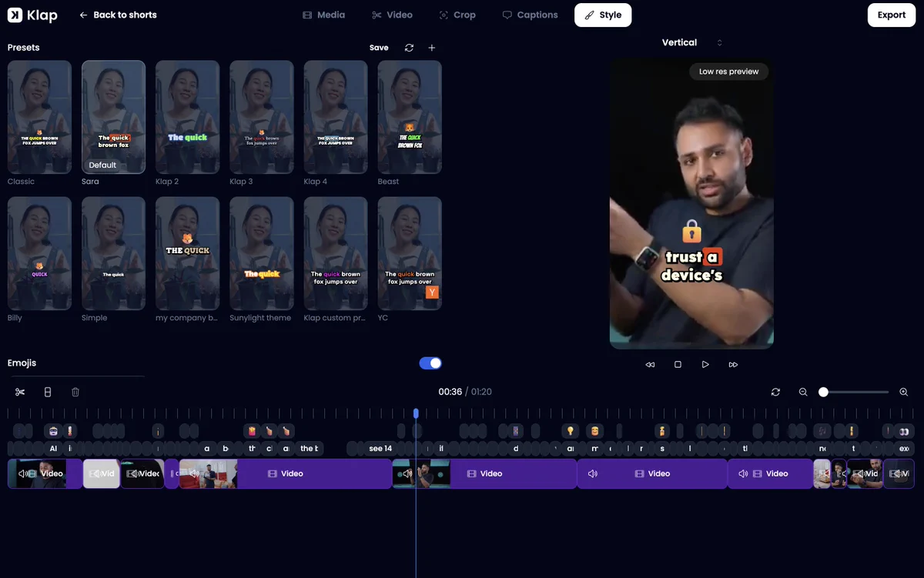Apply the Sunlight theme preset

261,253
